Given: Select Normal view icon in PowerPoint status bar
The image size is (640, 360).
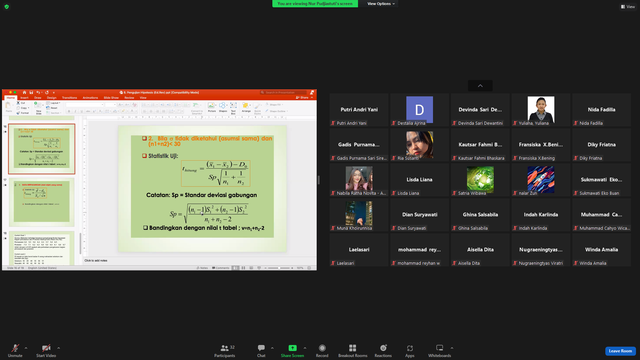Looking at the screenshot, I should 236,268.
